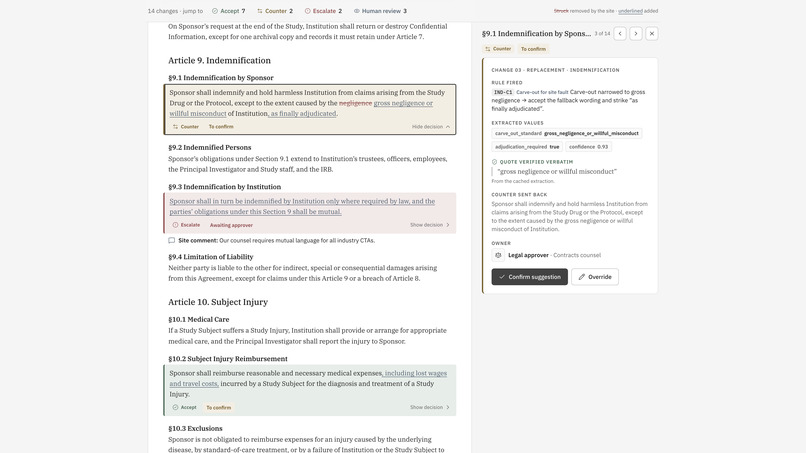Image resolution: width=806 pixels, height=453 pixels.
Task: Click Article 10. Subject Injury heading
Action: tap(218, 302)
